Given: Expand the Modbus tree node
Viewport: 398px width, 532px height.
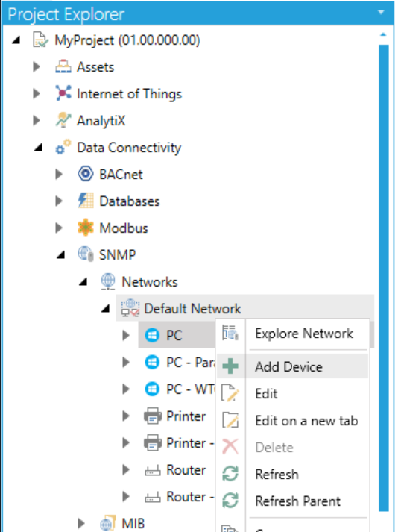Looking at the screenshot, I should coord(59,228).
